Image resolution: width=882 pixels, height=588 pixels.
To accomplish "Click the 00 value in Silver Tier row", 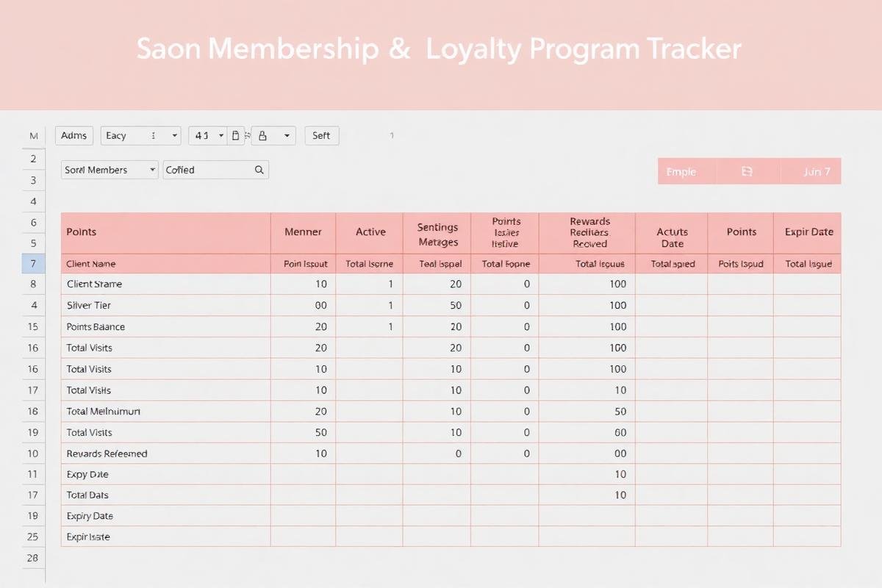I will [x=320, y=305].
